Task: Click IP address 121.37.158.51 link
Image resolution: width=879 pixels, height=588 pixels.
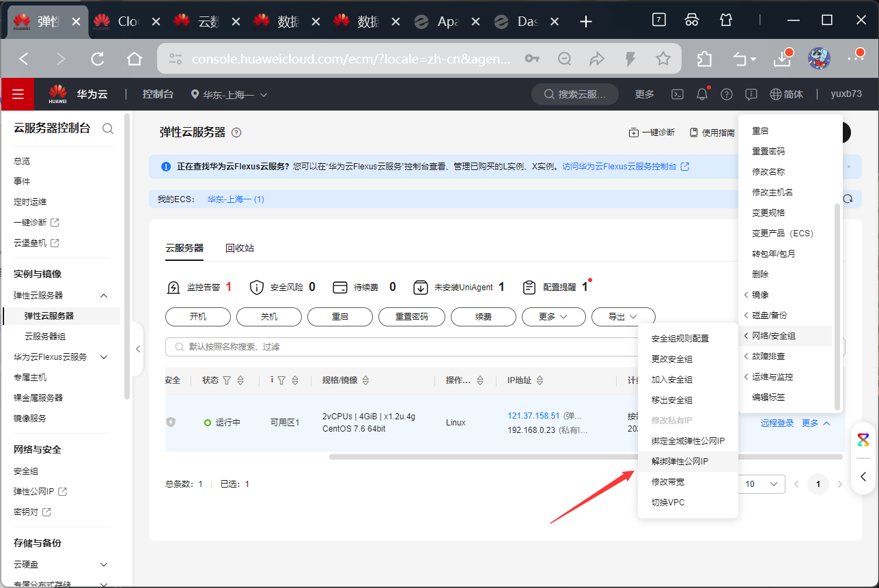Action: (x=533, y=416)
